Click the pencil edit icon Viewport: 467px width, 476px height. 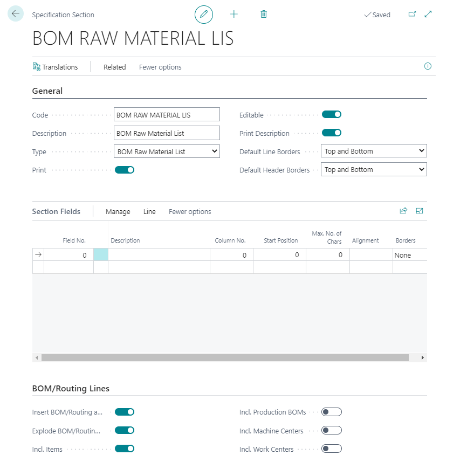(204, 14)
